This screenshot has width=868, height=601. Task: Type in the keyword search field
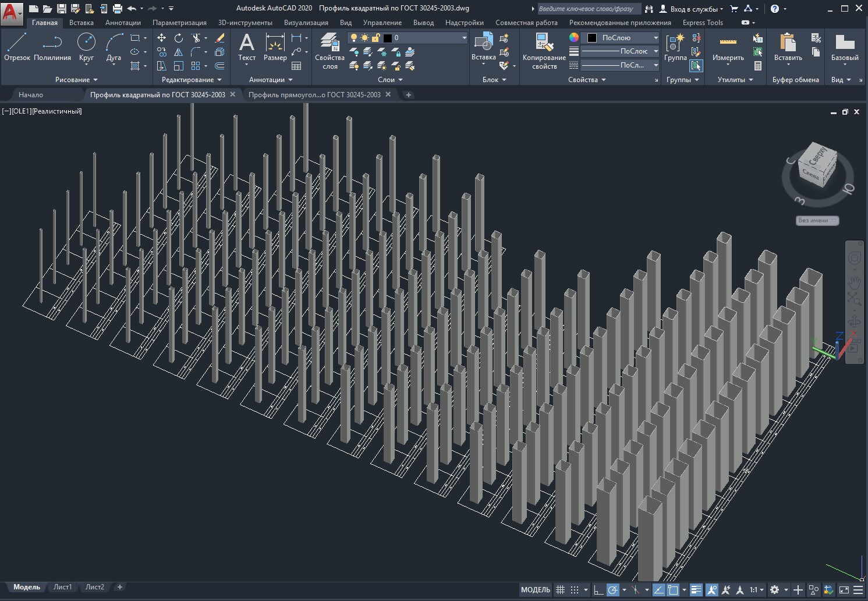(x=589, y=9)
